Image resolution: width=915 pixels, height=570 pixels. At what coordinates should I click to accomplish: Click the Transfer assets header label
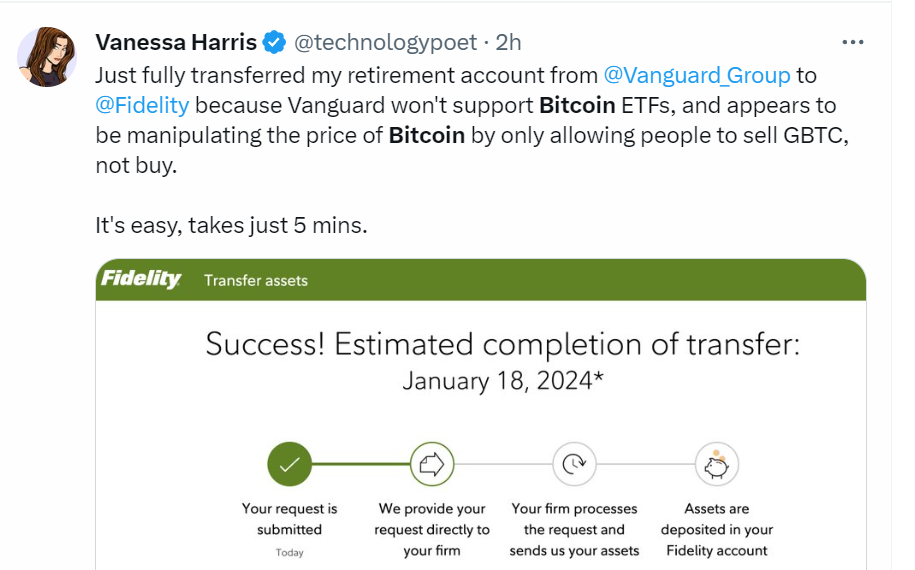pos(256,281)
